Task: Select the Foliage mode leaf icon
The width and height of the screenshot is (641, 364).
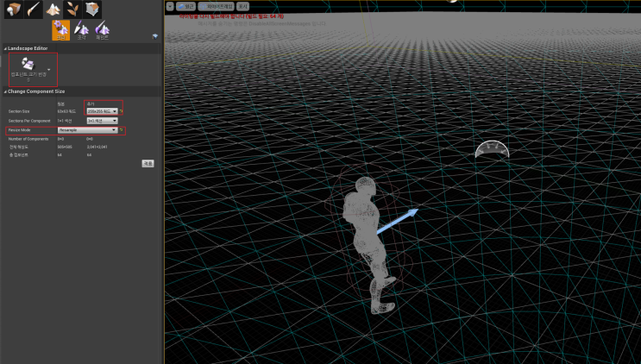Action: 72,9
